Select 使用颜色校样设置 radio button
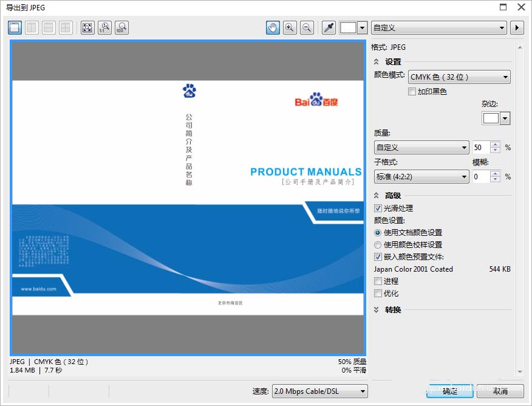 [x=378, y=245]
